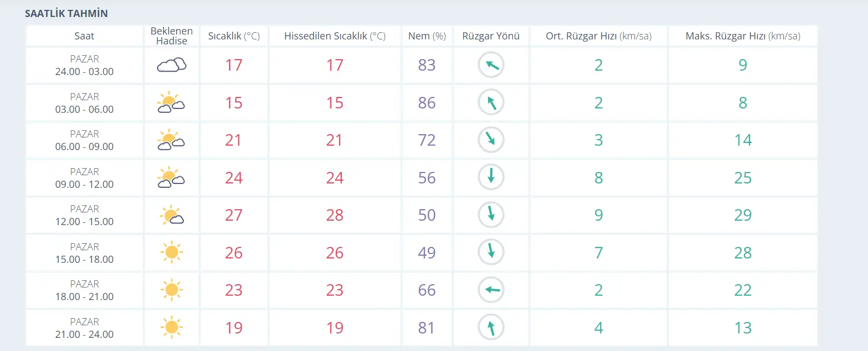Select the Saat column header
This screenshot has width=868, height=351.
84,36
